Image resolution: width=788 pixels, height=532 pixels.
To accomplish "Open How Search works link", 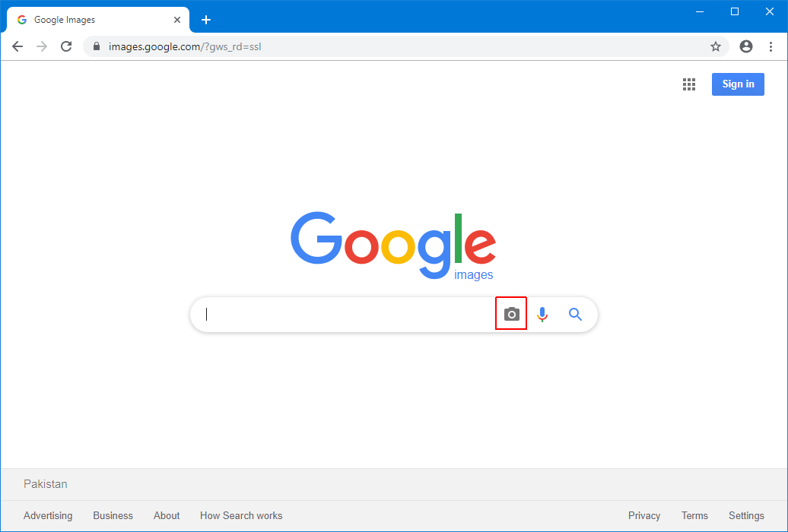I will [241, 515].
